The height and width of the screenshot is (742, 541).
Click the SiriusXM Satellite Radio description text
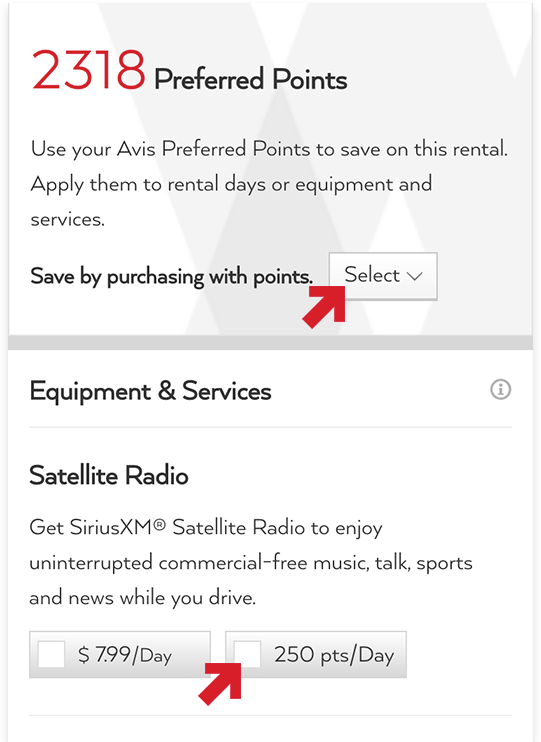(251, 563)
